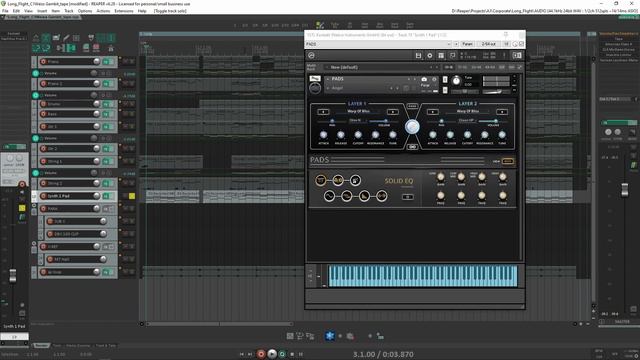640x360 pixels.
Task: Show Kontakt channels 01-16 page button
Action: click(x=449, y=67)
